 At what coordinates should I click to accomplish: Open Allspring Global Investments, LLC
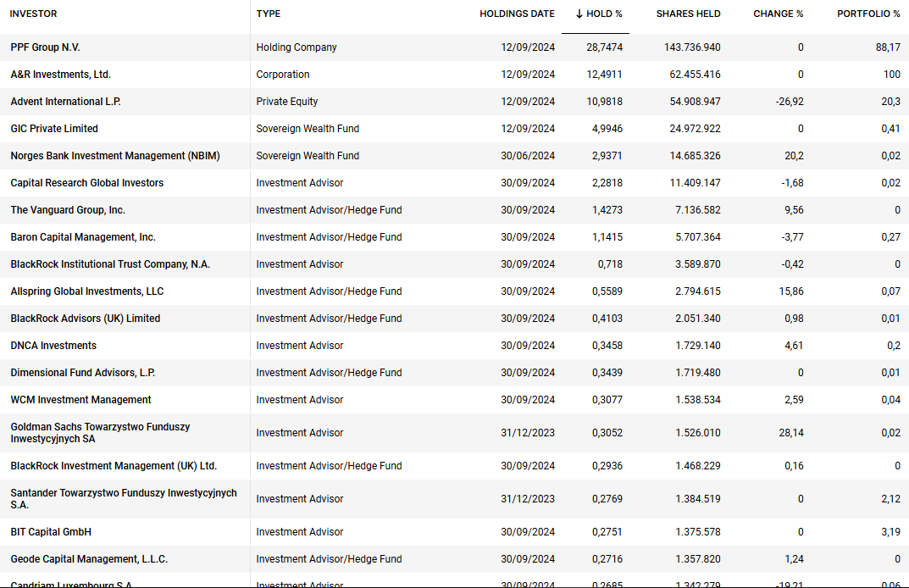pos(87,291)
